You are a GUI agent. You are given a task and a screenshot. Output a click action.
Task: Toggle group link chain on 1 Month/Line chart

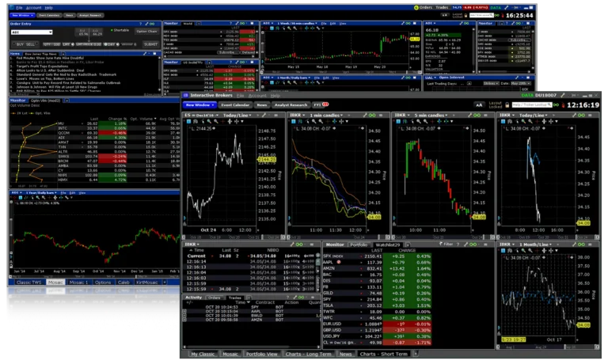(x=581, y=245)
